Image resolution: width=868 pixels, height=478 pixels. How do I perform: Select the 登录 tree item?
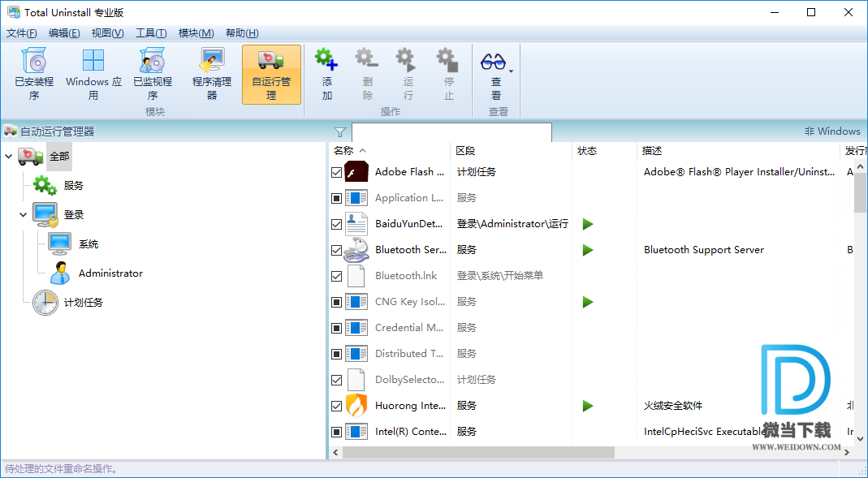pyautogui.click(x=74, y=215)
